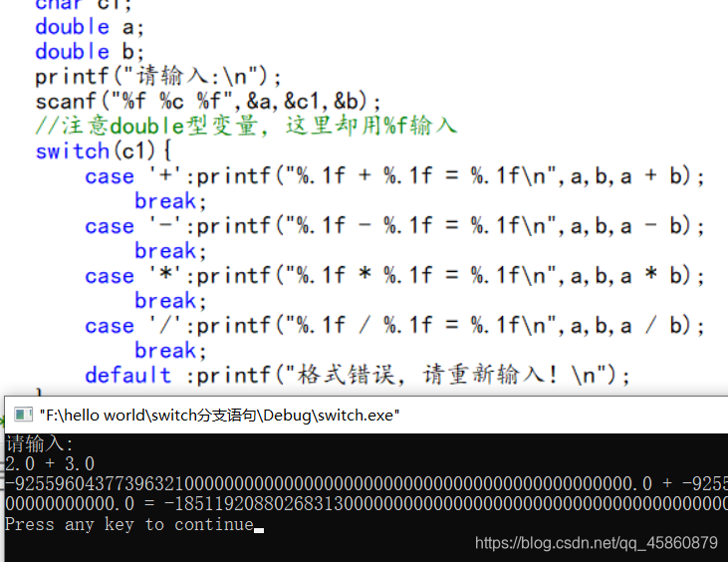Click the scanf("%f %c %f") line
Image resolution: width=728 pixels, height=562 pixels.
(x=208, y=102)
